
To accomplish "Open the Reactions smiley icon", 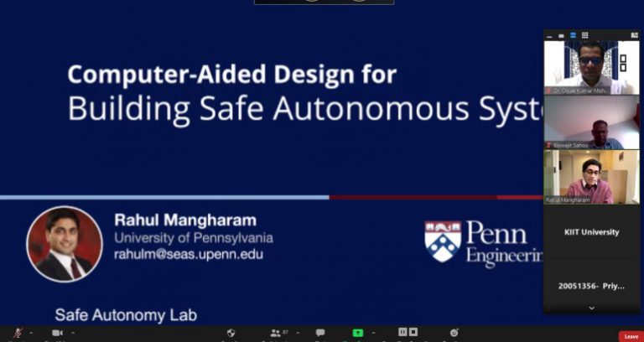I will click(x=454, y=333).
